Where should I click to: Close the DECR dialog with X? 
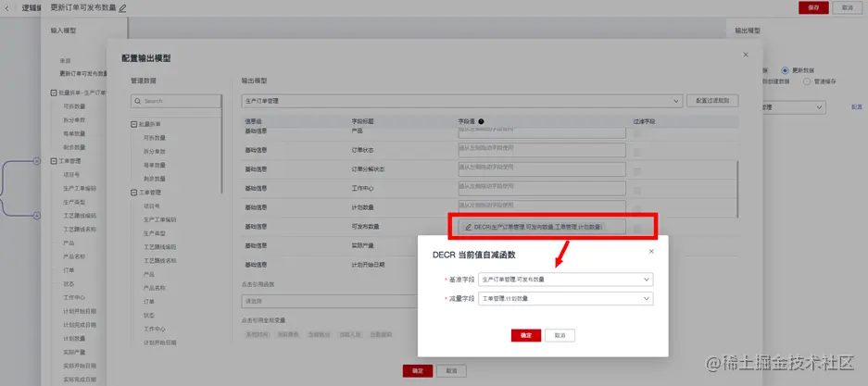tap(651, 251)
